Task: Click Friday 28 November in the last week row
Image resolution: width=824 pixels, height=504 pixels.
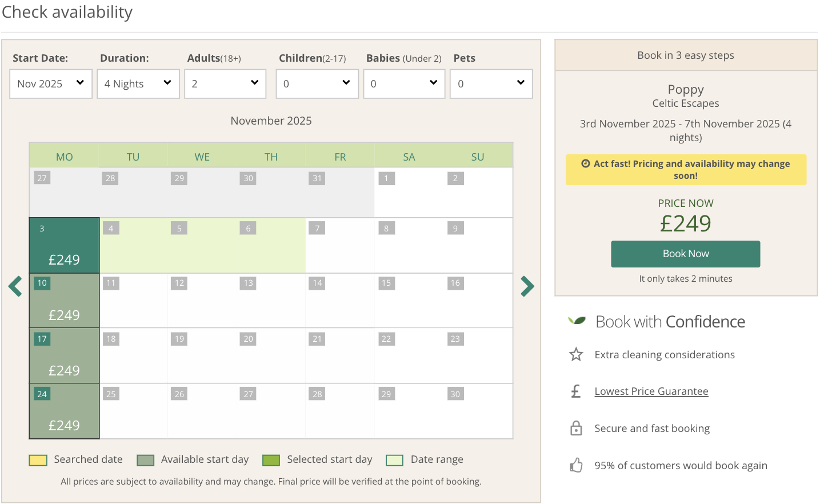Action: coord(340,411)
